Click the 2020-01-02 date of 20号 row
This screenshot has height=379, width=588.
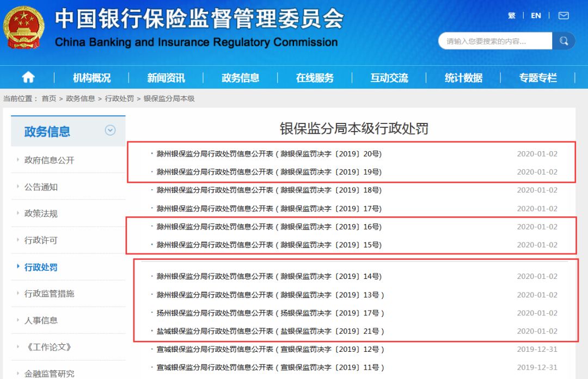pos(537,154)
